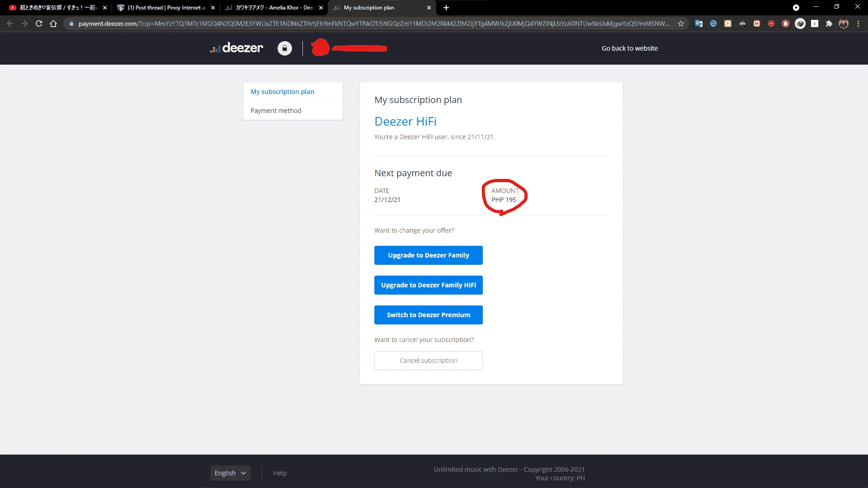
Task: View site information via the address bar lock
Action: pyautogui.click(x=71, y=23)
